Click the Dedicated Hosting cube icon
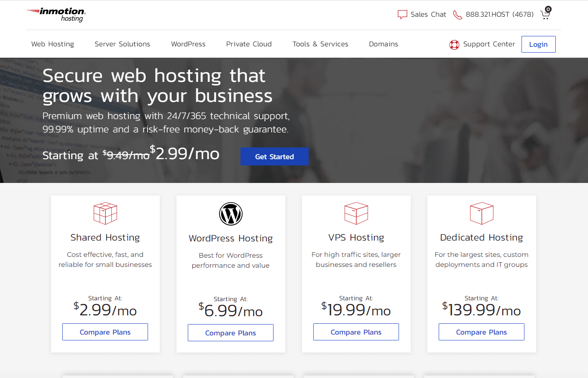The width and height of the screenshot is (588, 378). pos(482,213)
